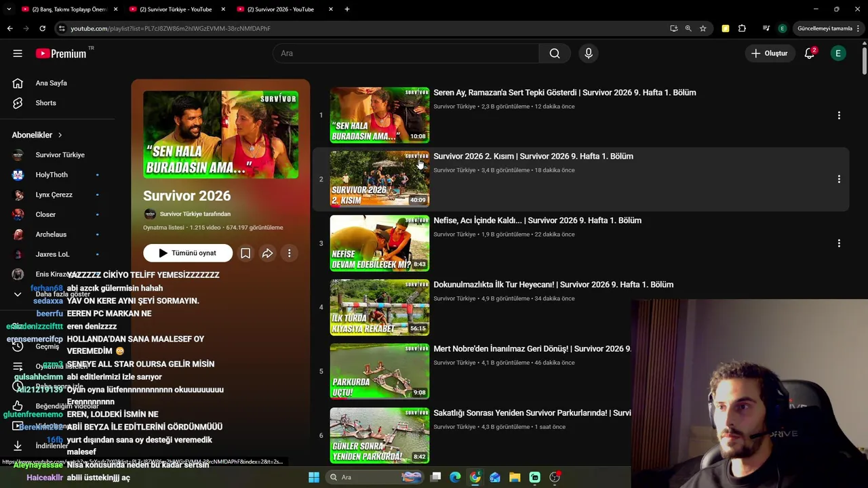
Task: Open the account avatar E menu
Action: click(838, 54)
